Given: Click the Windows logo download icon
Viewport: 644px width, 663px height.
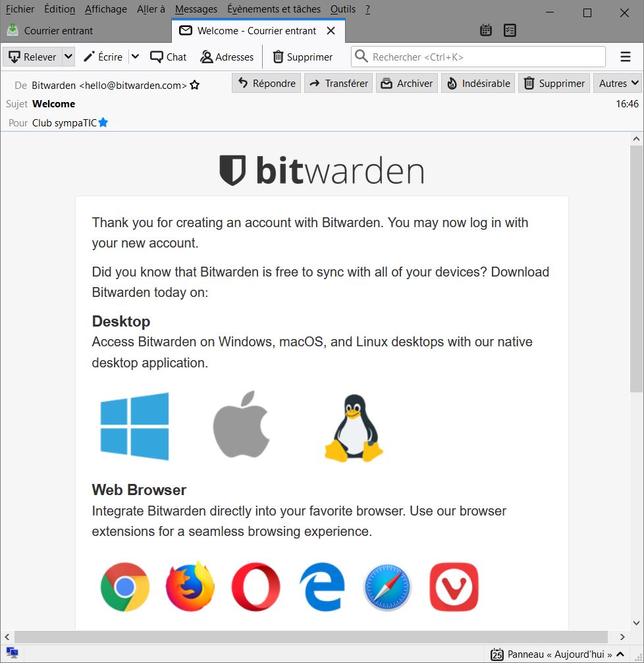Looking at the screenshot, I should [x=134, y=426].
